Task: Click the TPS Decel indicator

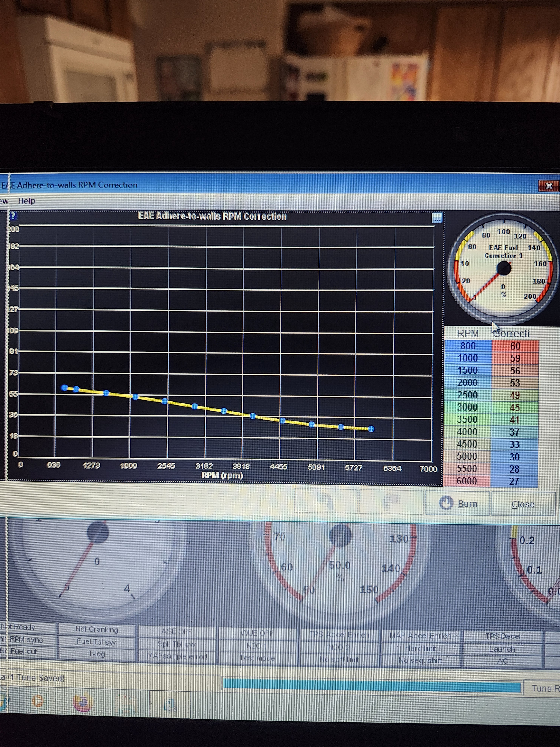Action: 503,636
